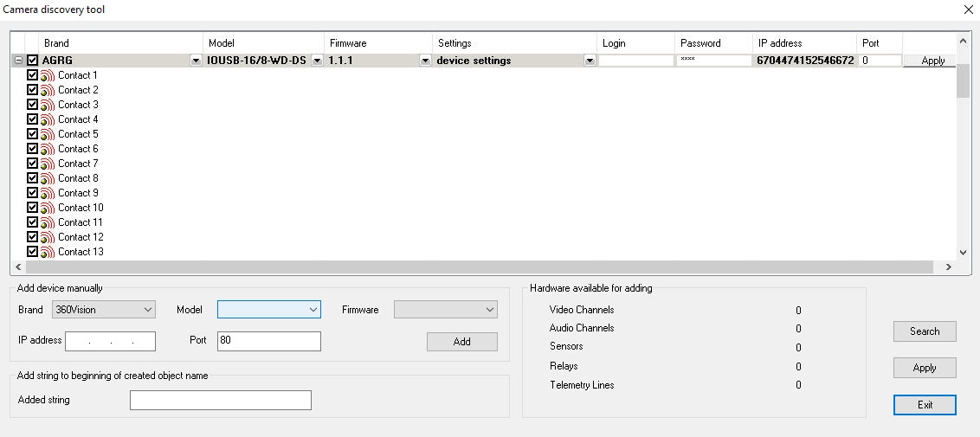The width and height of the screenshot is (980, 437).
Task: Click the sensor icon next to Contact 7
Action: tap(48, 164)
